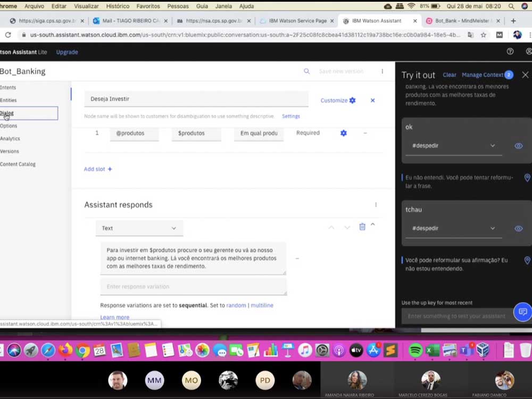The width and height of the screenshot is (532, 399).
Task: Click the search icon beside Save new version
Action: (x=307, y=71)
